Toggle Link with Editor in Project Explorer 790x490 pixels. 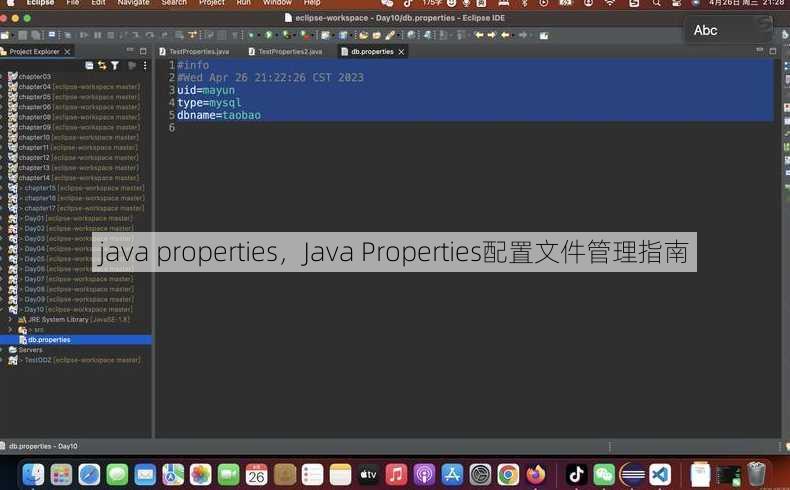coord(102,65)
